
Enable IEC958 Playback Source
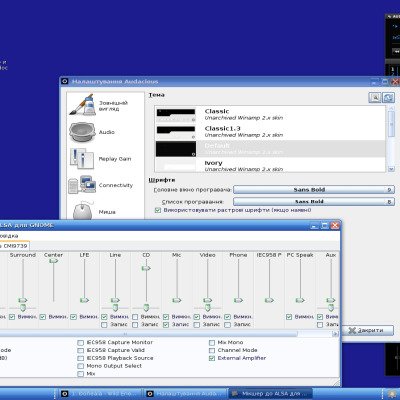(80, 358)
